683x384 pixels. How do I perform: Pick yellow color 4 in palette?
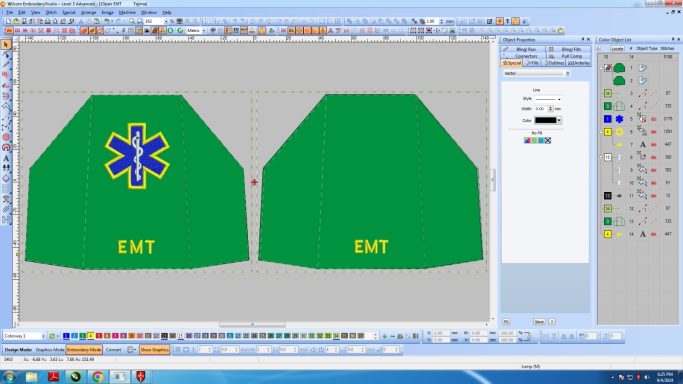[91, 336]
